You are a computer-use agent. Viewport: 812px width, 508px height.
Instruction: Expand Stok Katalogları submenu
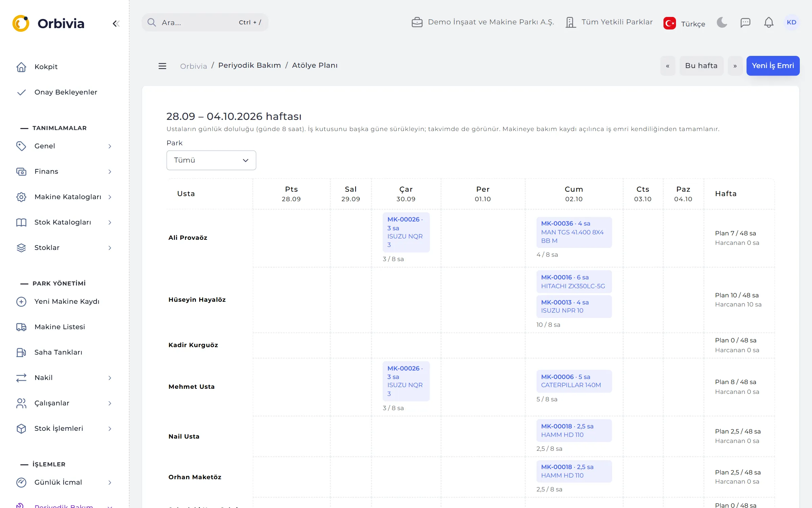(x=64, y=222)
